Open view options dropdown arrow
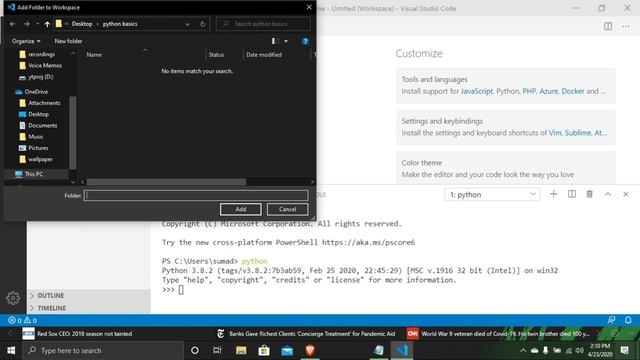The height and width of the screenshot is (360, 640). coord(286,41)
